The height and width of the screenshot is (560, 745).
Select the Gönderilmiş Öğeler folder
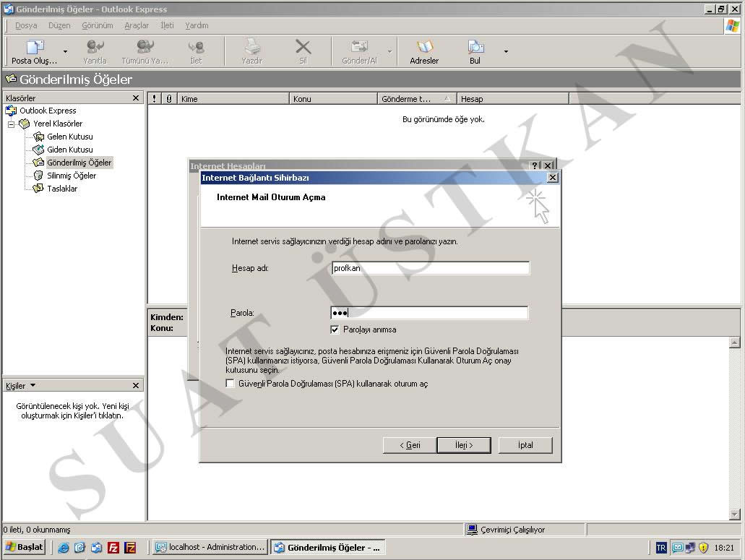[79, 163]
